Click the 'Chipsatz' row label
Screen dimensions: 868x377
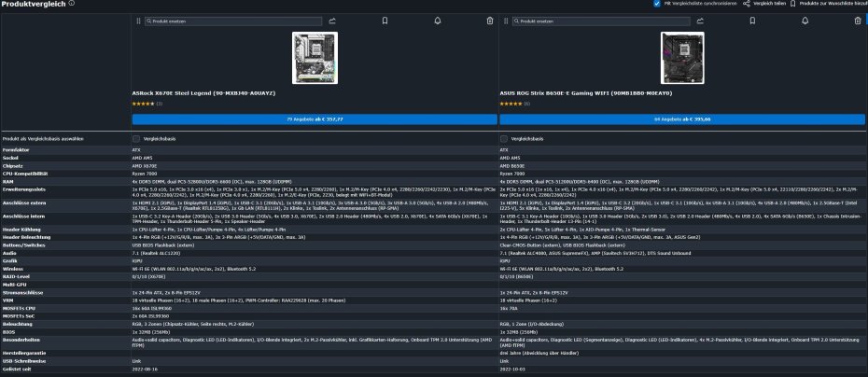13,165
